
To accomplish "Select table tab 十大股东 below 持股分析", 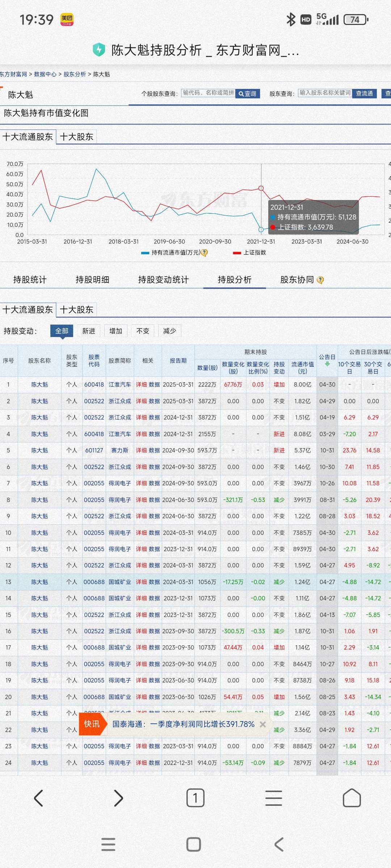I will 77,310.
